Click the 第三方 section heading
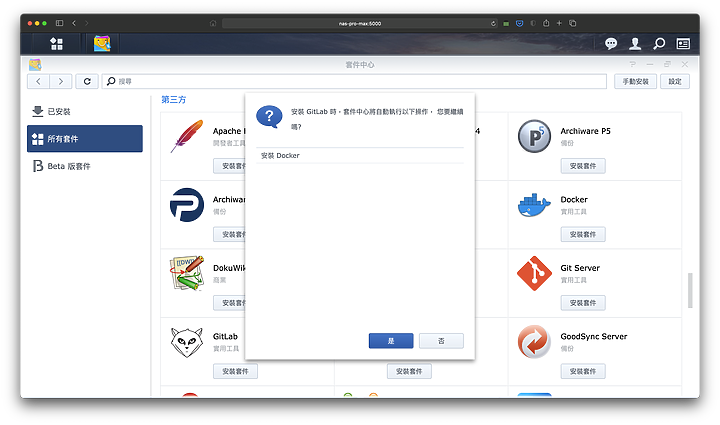The width and height of the screenshot is (720, 425). tap(174, 99)
